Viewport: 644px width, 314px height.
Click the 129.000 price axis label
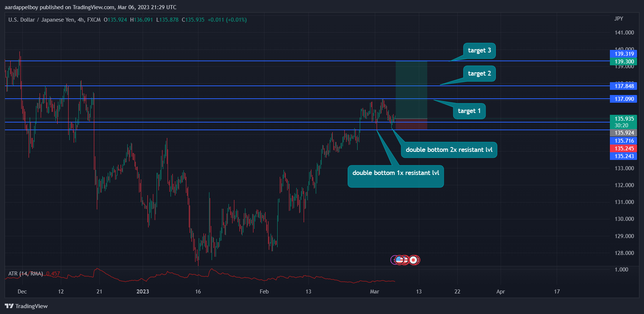coord(624,236)
